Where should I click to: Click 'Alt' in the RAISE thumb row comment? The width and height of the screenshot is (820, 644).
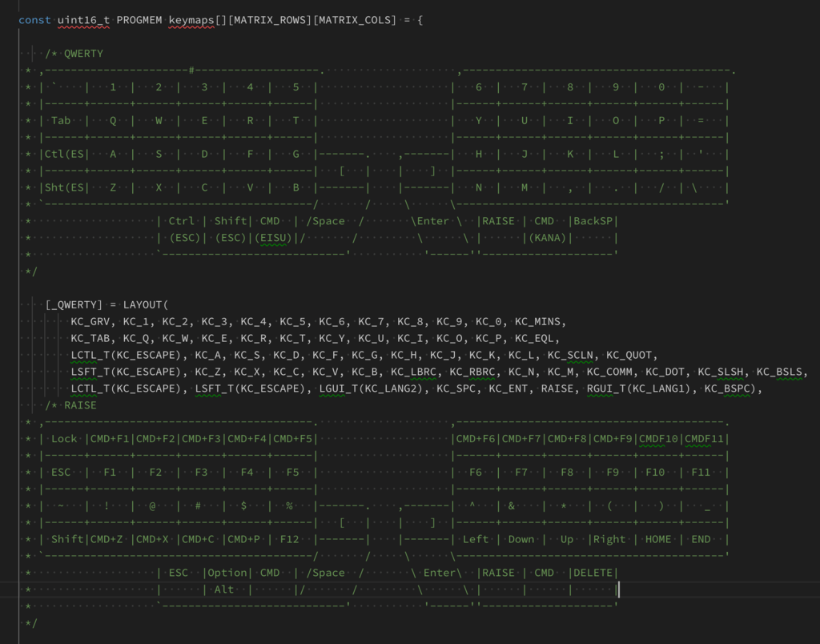tap(224, 589)
